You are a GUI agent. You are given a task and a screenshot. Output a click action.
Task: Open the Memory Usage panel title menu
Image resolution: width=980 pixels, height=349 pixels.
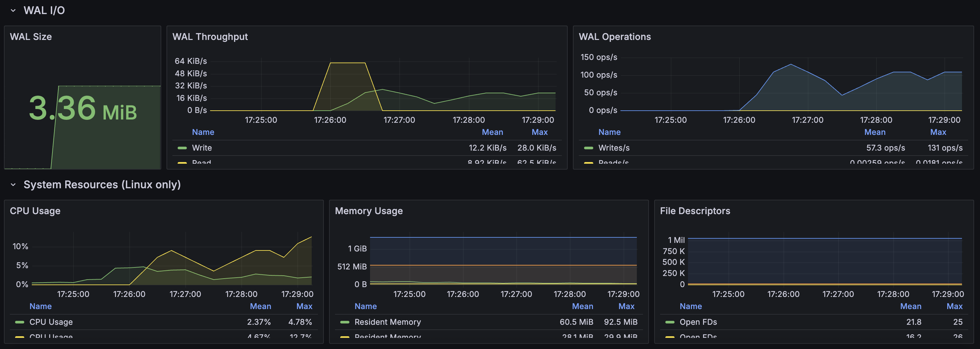(x=368, y=211)
